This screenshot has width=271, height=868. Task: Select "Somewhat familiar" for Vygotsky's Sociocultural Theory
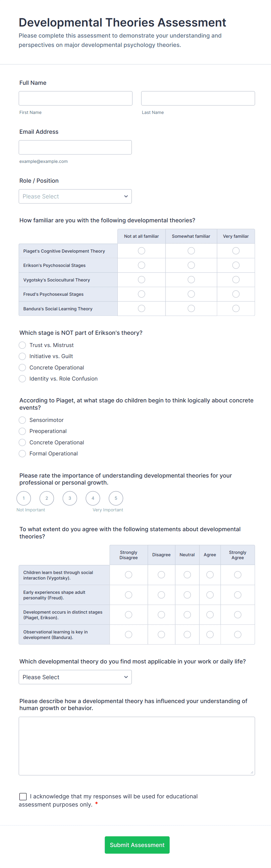191,279
